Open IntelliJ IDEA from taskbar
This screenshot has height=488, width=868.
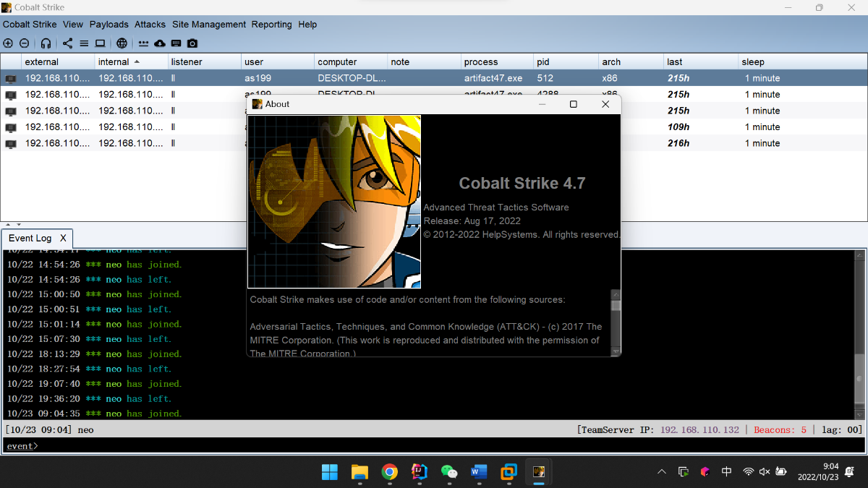pyautogui.click(x=419, y=472)
